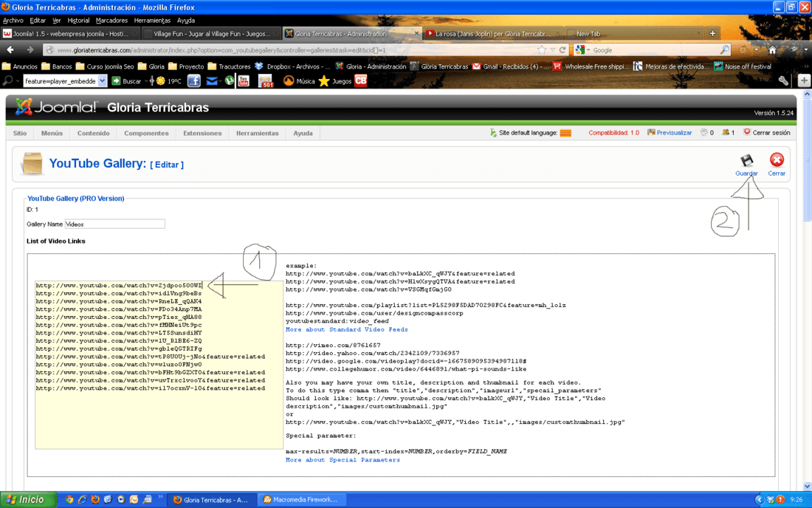Open the Facebook toolbar icon
The height and width of the screenshot is (508, 812).
click(x=193, y=80)
